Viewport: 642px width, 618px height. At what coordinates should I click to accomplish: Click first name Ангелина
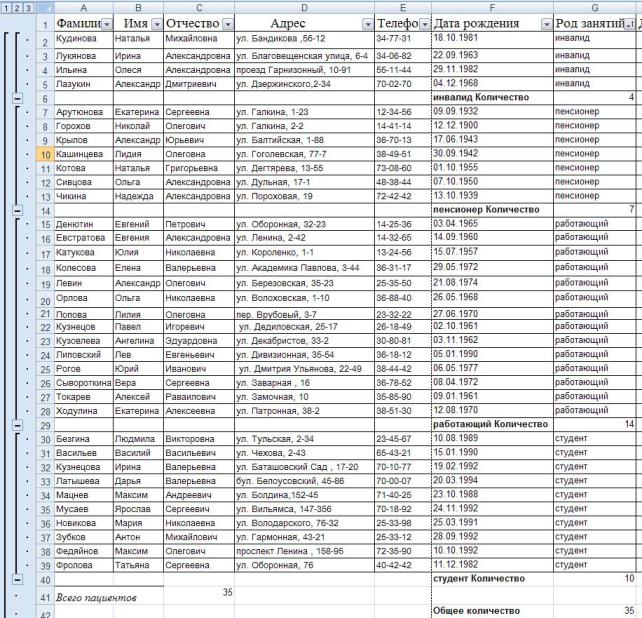click(134, 341)
